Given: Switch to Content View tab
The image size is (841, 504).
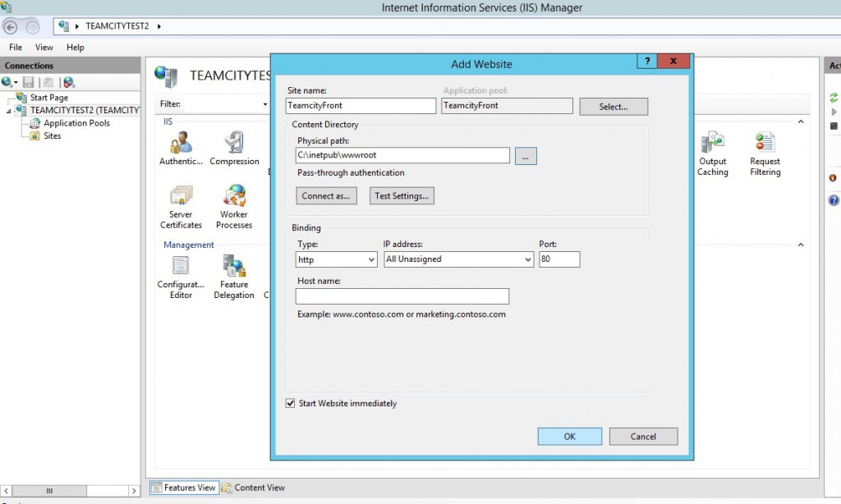Looking at the screenshot, I should pyautogui.click(x=254, y=488).
